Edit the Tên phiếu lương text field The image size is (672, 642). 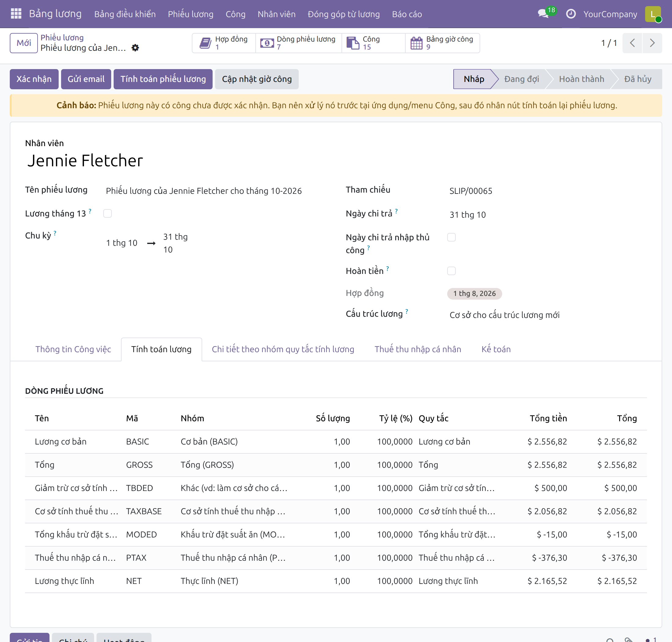(x=204, y=191)
